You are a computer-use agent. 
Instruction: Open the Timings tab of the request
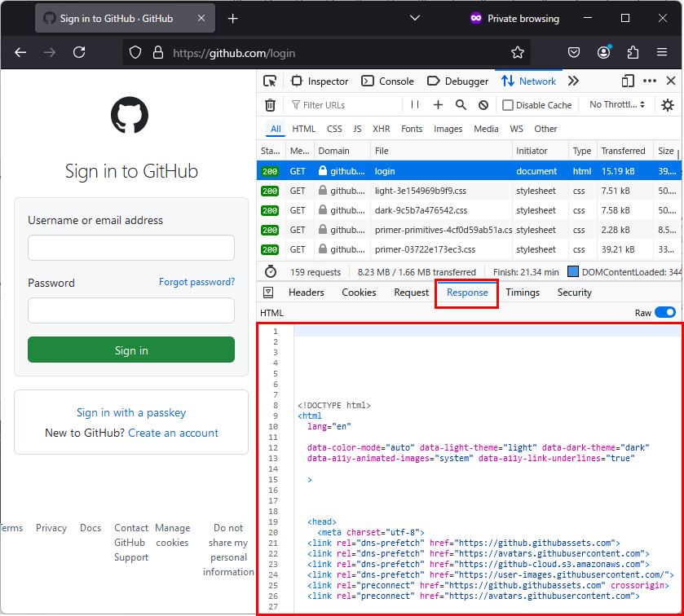(x=523, y=293)
